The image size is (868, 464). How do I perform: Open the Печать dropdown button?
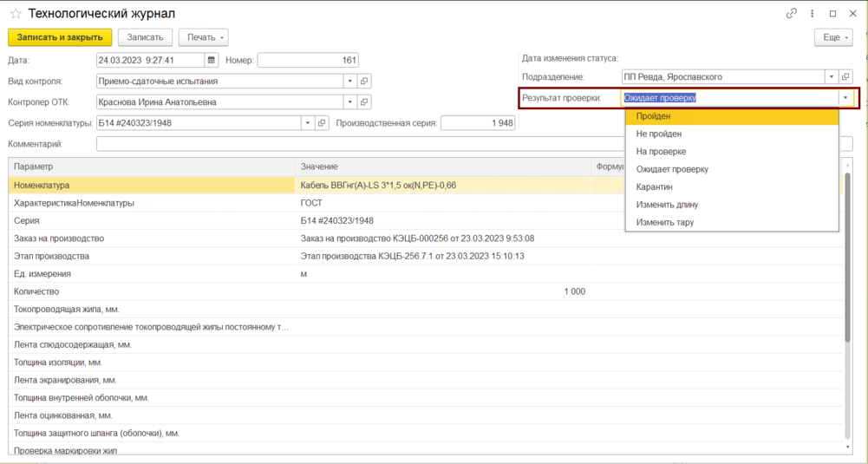[204, 37]
